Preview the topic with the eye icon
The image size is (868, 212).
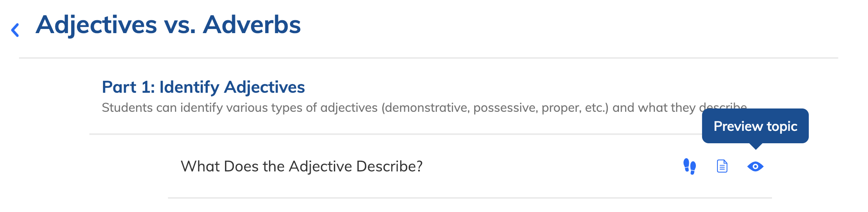[755, 166]
